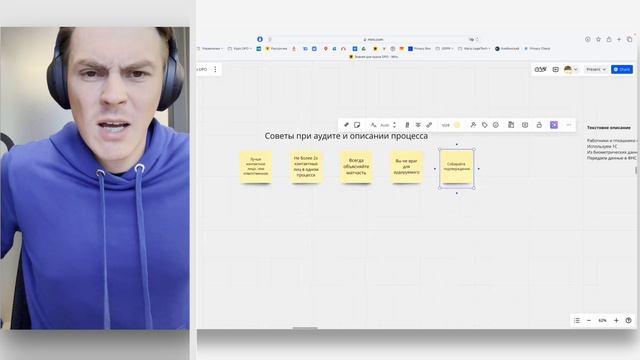Screen dimensions: 640x360
Task: Open downloads icon in browser toolbar
Action: (x=588, y=39)
